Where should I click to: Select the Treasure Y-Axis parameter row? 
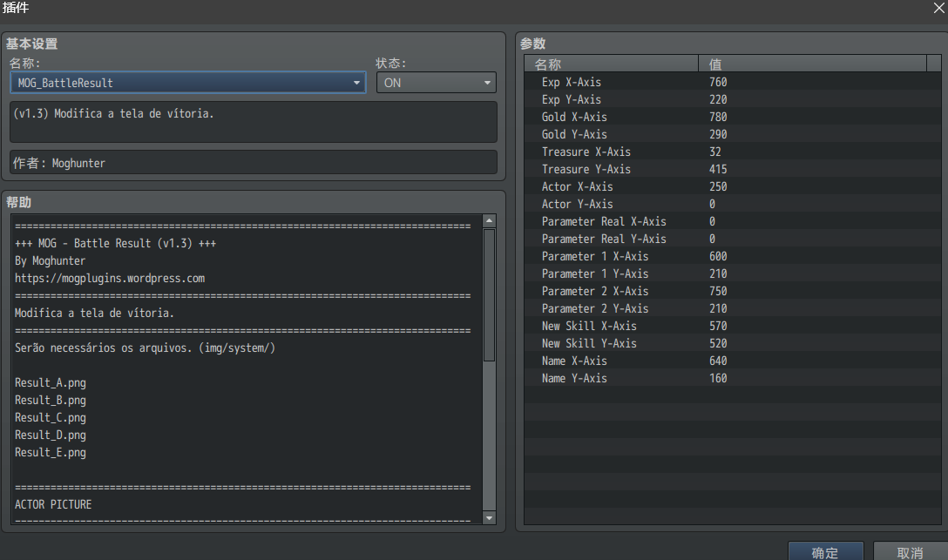(x=732, y=170)
